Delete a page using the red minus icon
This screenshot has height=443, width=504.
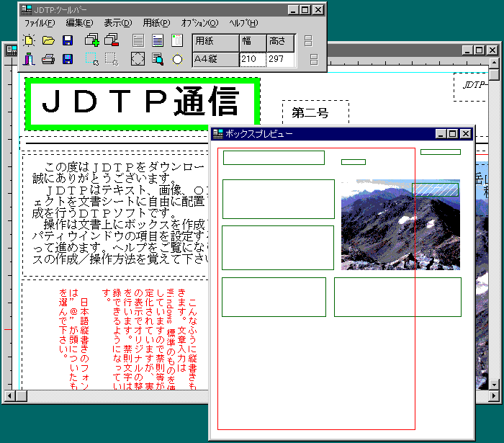(112, 40)
